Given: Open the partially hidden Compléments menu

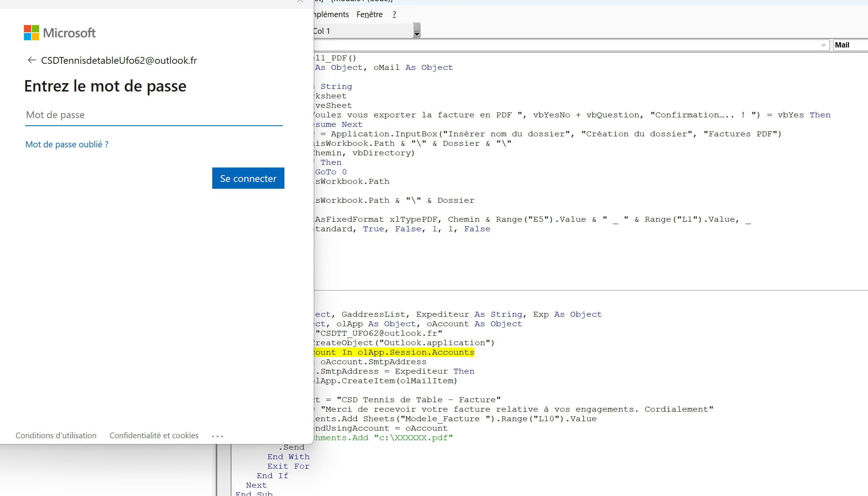Looking at the screenshot, I should coord(331,14).
